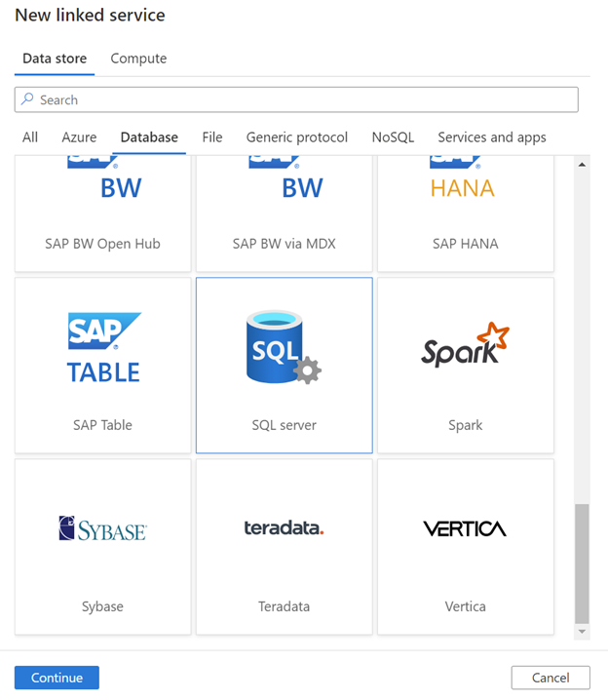Click the scrollbar down arrow
The image size is (608, 700).
(x=582, y=631)
